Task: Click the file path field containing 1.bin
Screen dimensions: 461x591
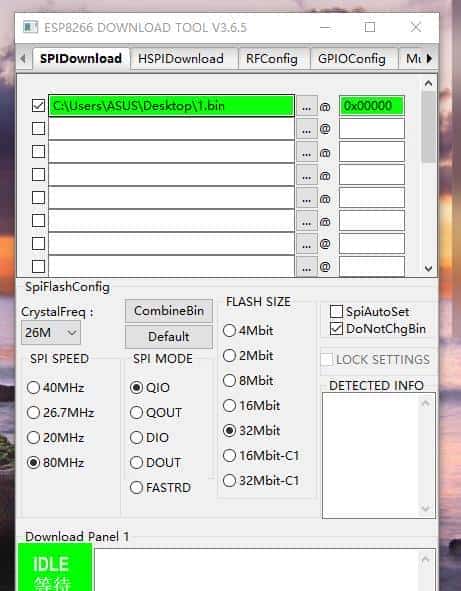Action: point(172,106)
